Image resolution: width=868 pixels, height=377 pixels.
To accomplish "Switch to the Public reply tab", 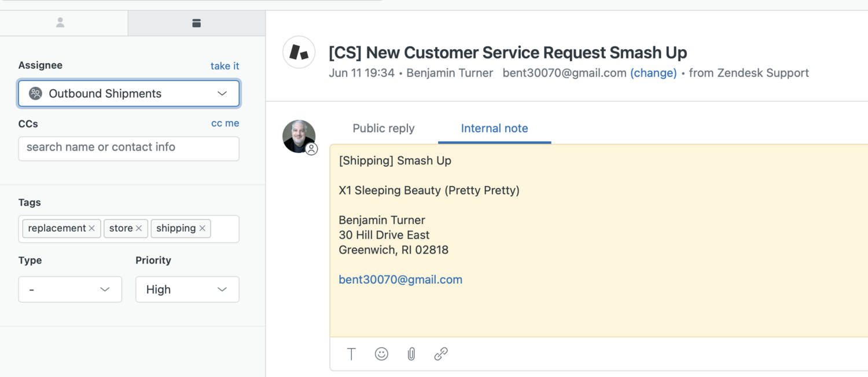I will click(x=384, y=129).
